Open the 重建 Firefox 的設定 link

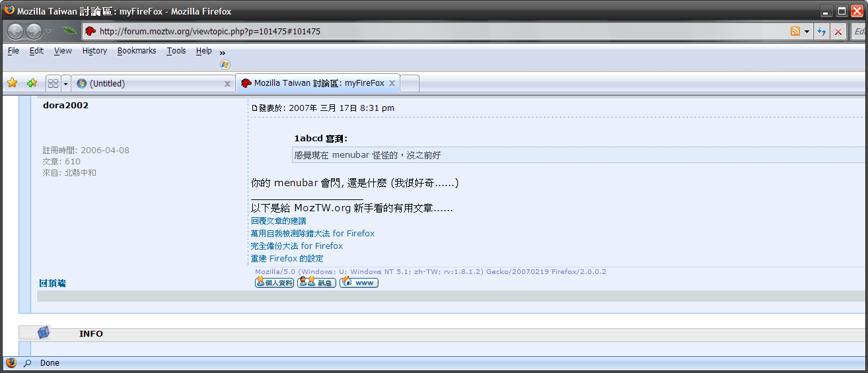(287, 258)
